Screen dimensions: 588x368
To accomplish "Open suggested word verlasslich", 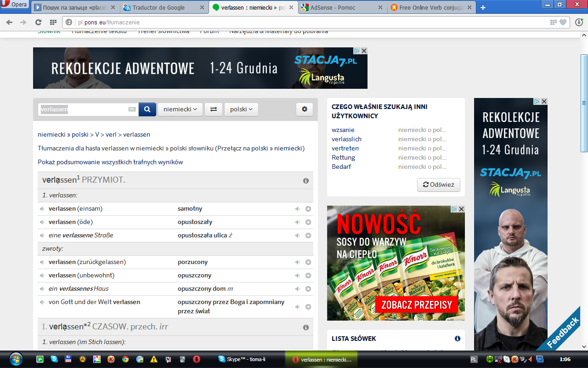I will tap(346, 139).
